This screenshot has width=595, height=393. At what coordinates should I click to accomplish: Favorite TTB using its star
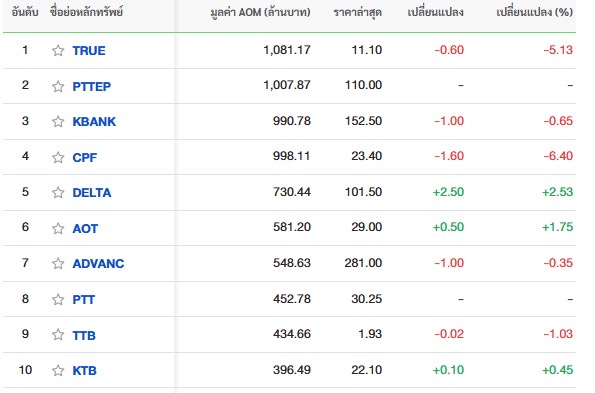[58, 335]
